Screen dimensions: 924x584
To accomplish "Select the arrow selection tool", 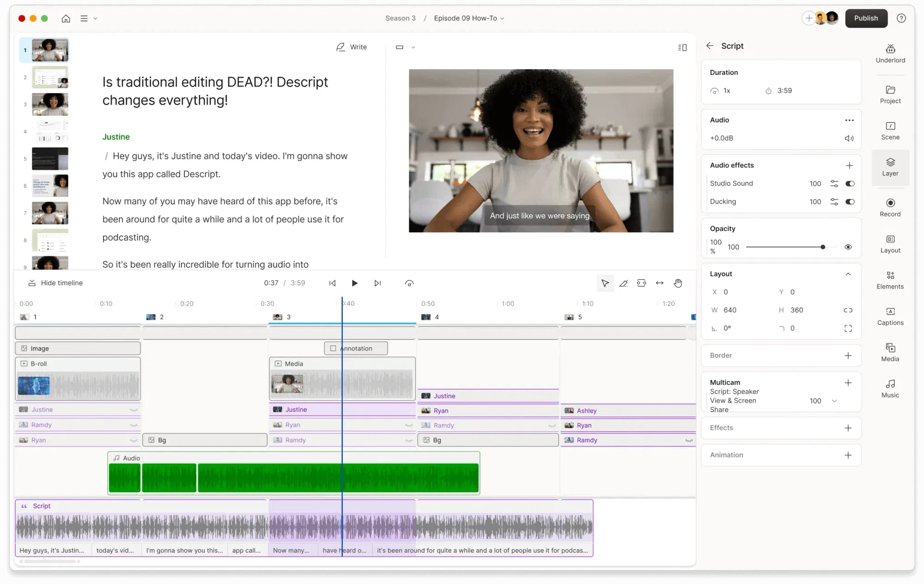I will (x=605, y=283).
